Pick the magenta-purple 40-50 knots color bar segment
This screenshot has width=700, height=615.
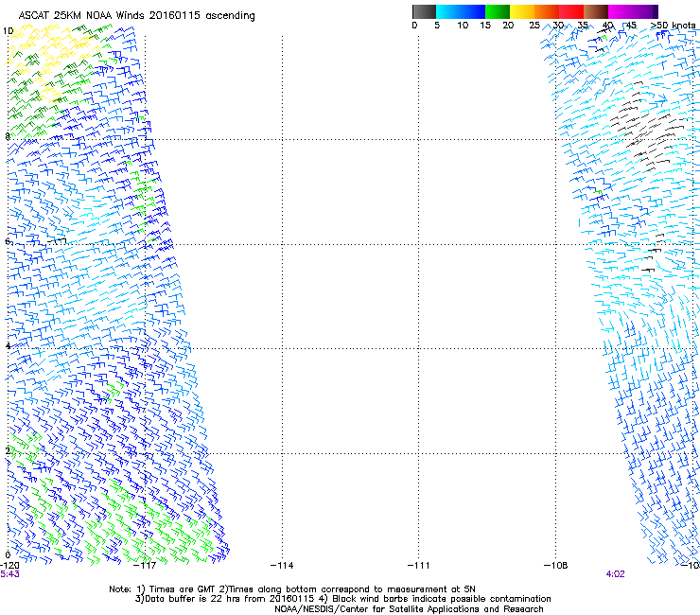(633, 11)
